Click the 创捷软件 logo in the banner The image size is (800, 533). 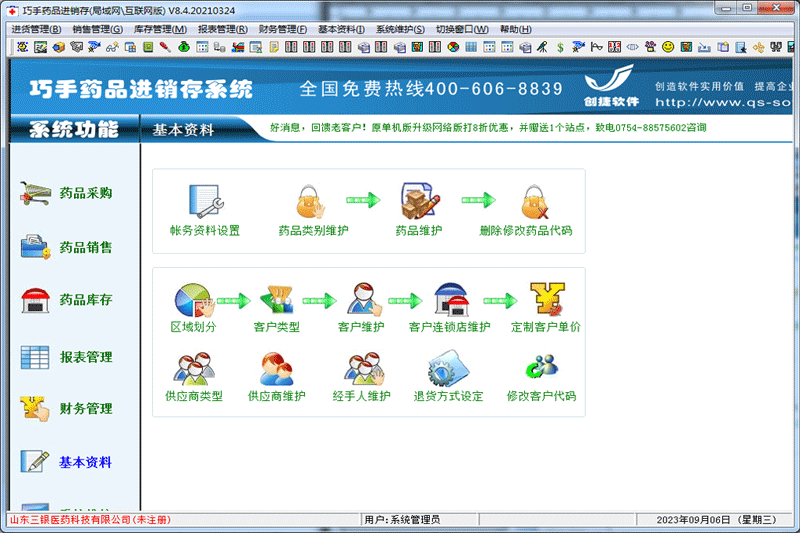[x=611, y=86]
